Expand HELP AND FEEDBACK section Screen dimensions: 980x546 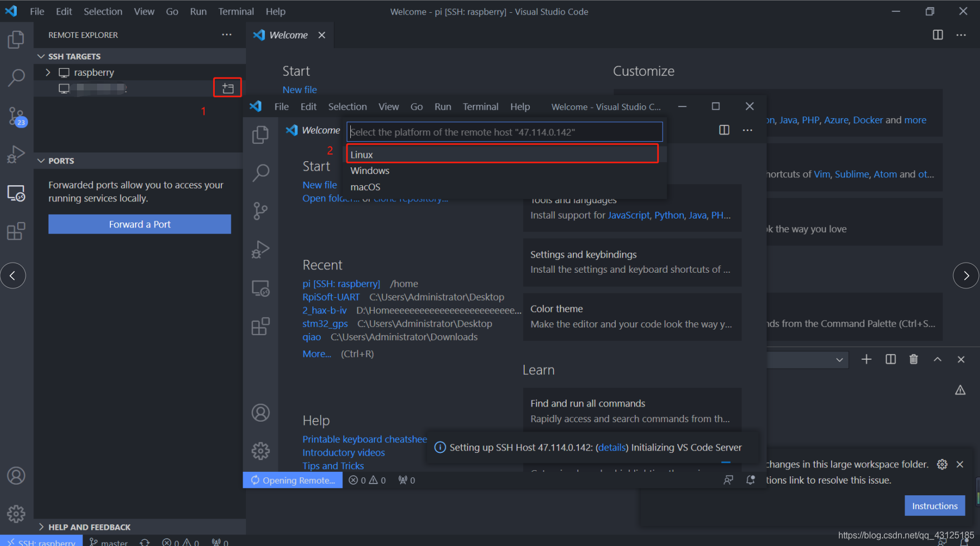tap(140, 527)
